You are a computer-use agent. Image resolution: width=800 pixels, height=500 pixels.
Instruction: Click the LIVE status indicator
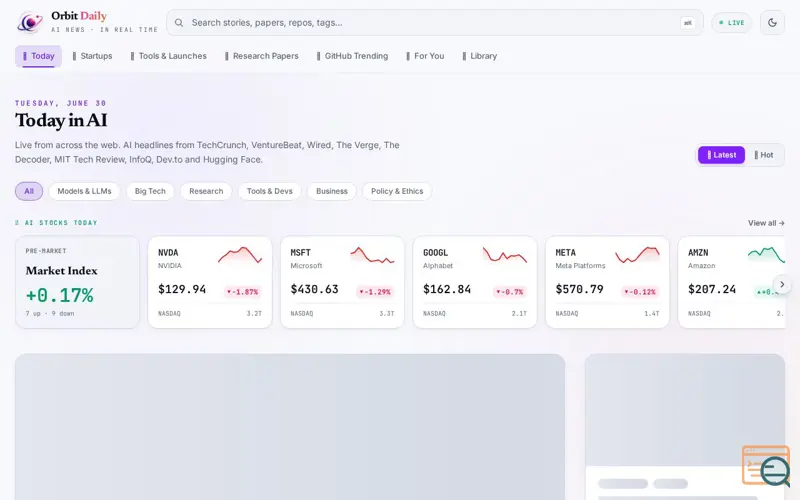tap(731, 22)
